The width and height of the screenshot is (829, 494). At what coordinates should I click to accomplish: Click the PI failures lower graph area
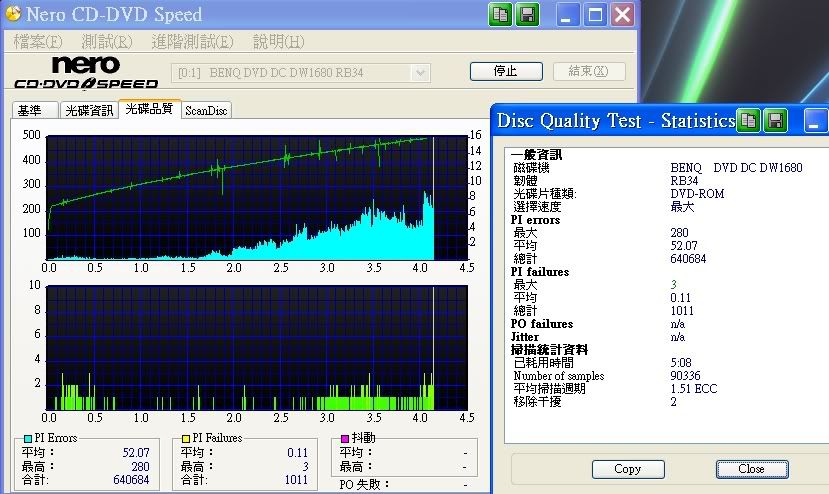coord(257,347)
